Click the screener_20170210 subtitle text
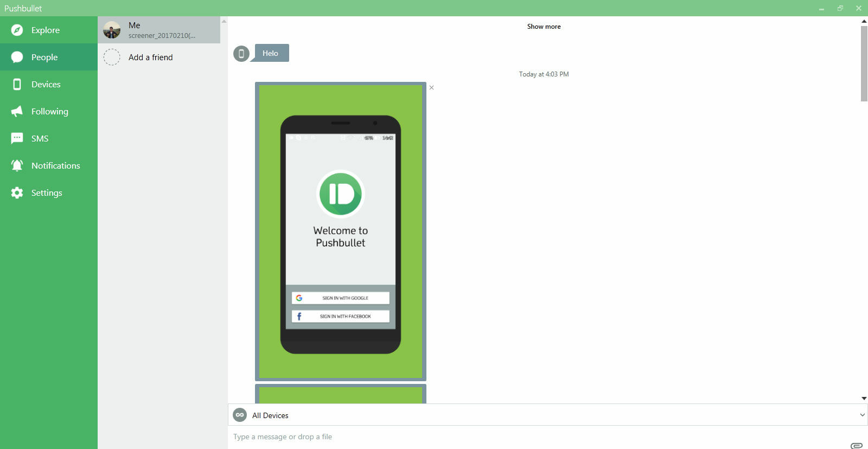 pyautogui.click(x=162, y=36)
